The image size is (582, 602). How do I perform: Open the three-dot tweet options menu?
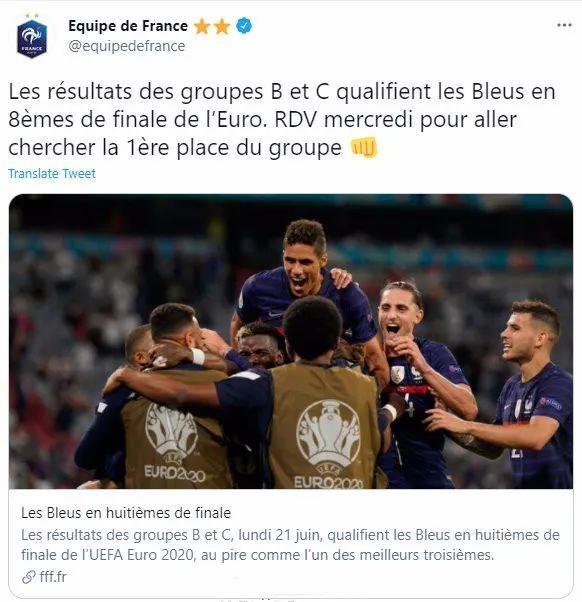[564, 25]
